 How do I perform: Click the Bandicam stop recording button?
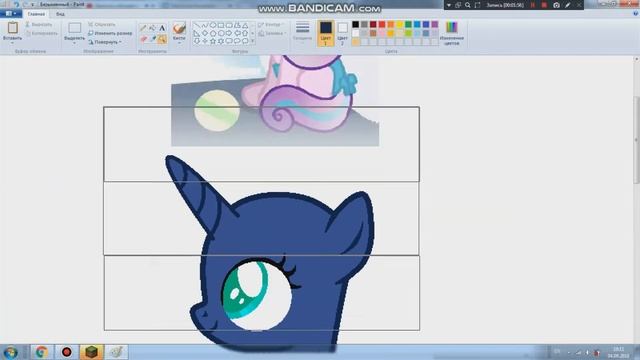544,5
